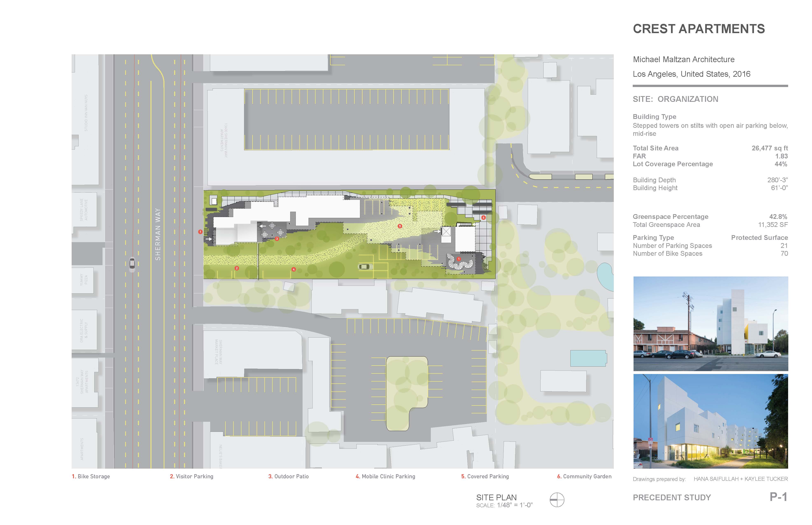Click the daytime street photo of the building

point(710,324)
